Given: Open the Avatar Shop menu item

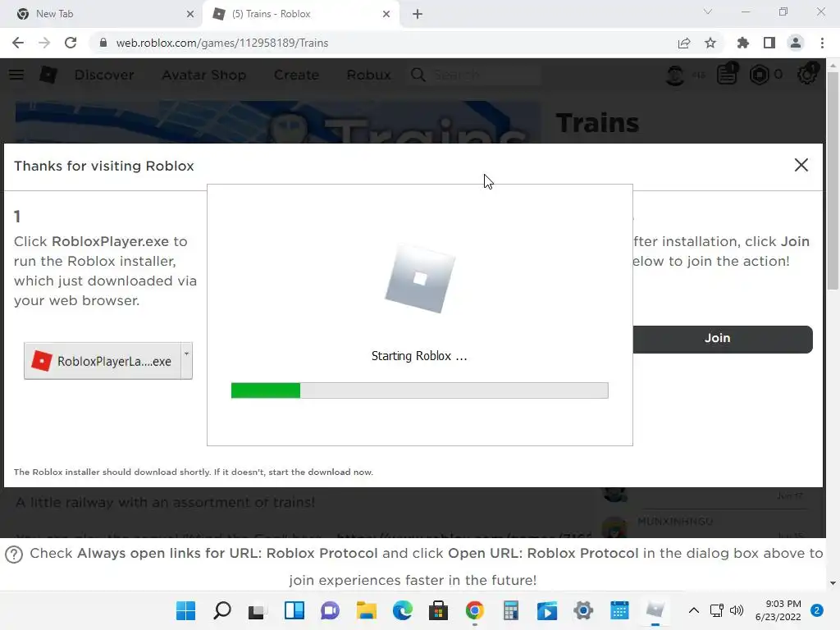Looking at the screenshot, I should click(x=204, y=75).
